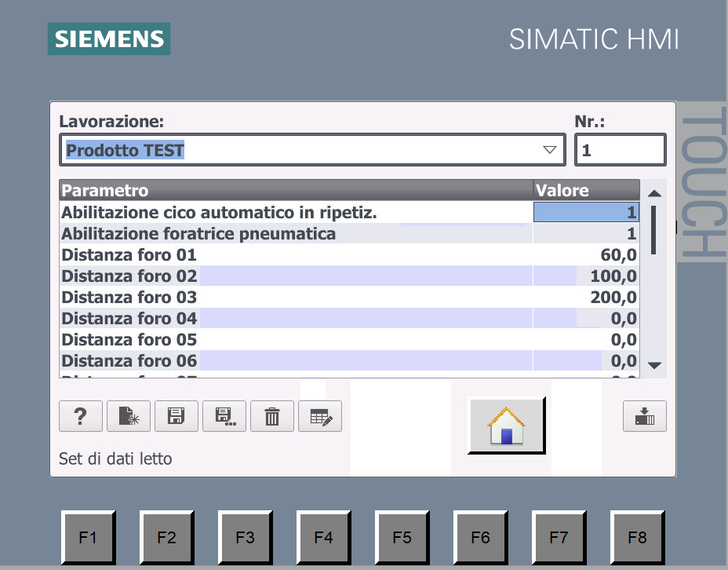Edit the 100,0 value of foro 02
The height and width of the screenshot is (570, 728).
[x=586, y=276]
